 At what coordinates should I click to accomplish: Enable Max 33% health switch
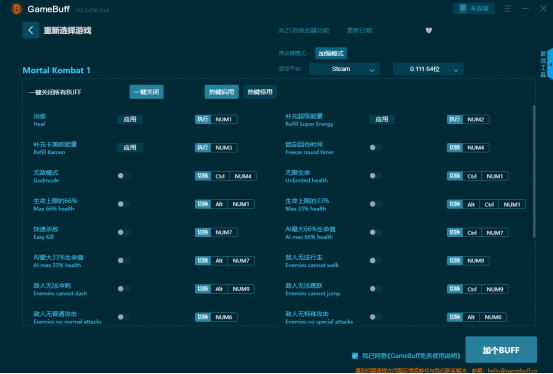tap(376, 204)
